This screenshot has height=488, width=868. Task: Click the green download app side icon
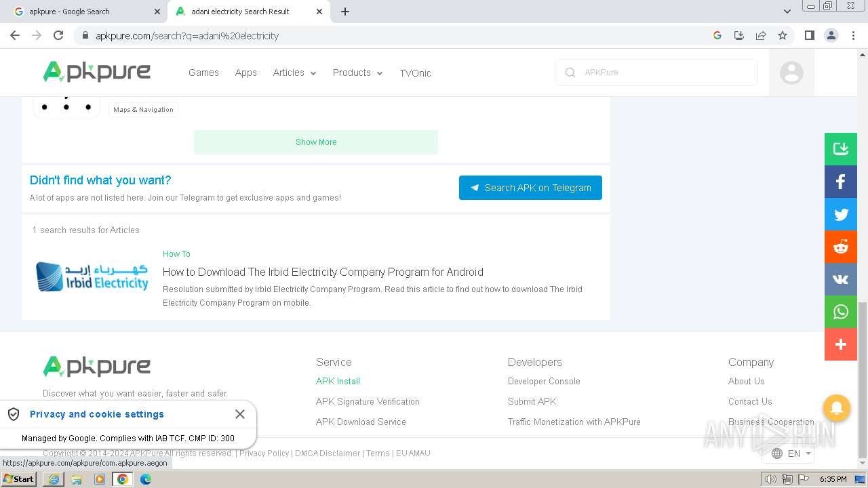click(841, 149)
